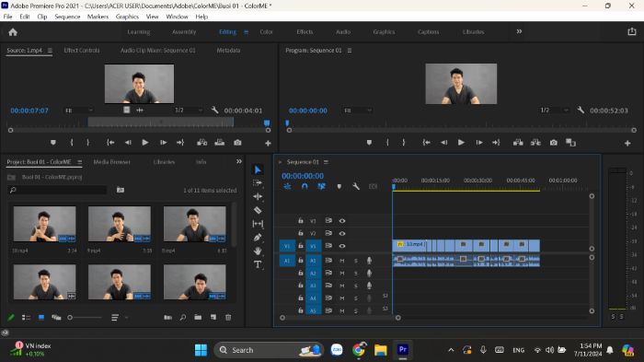
Task: Expand the workspace overflow chevron
Action: pos(519,31)
